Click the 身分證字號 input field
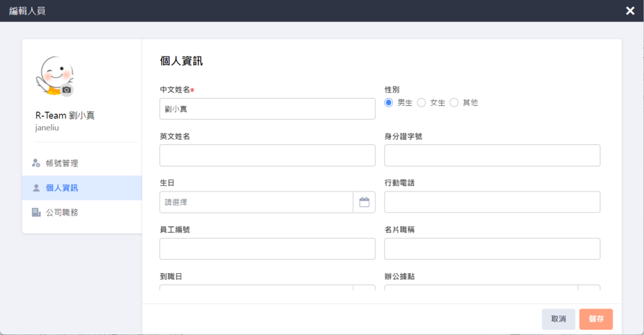The image size is (644, 335). pyautogui.click(x=492, y=155)
